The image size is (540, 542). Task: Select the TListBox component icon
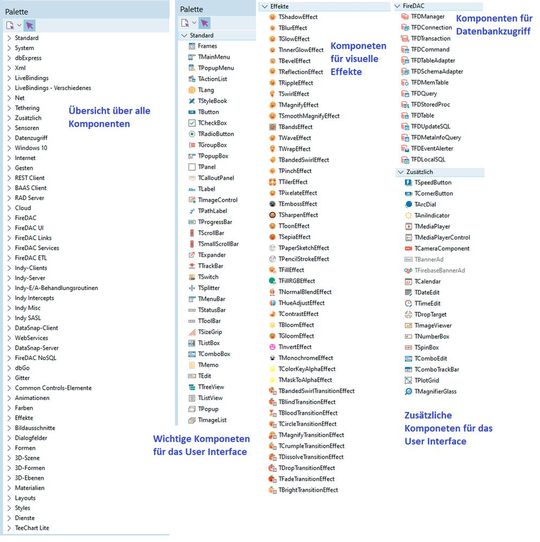[192, 343]
